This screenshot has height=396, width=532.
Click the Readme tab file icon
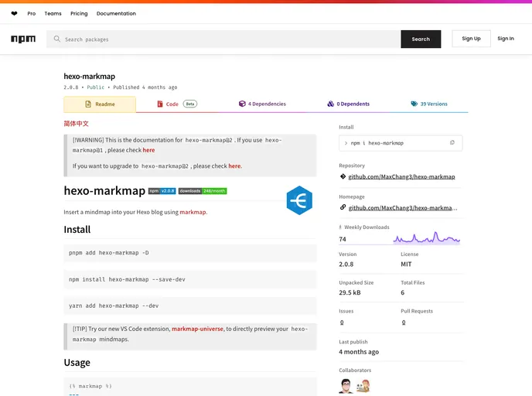[88, 104]
